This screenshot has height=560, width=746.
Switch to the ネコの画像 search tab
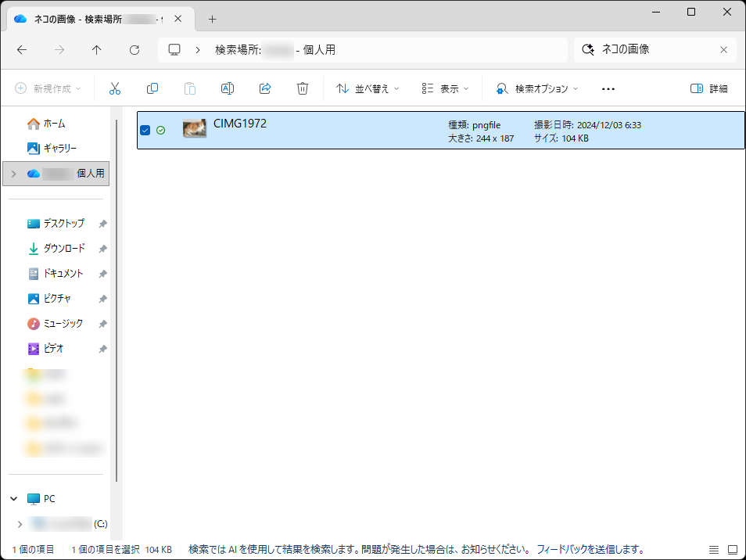point(94,17)
